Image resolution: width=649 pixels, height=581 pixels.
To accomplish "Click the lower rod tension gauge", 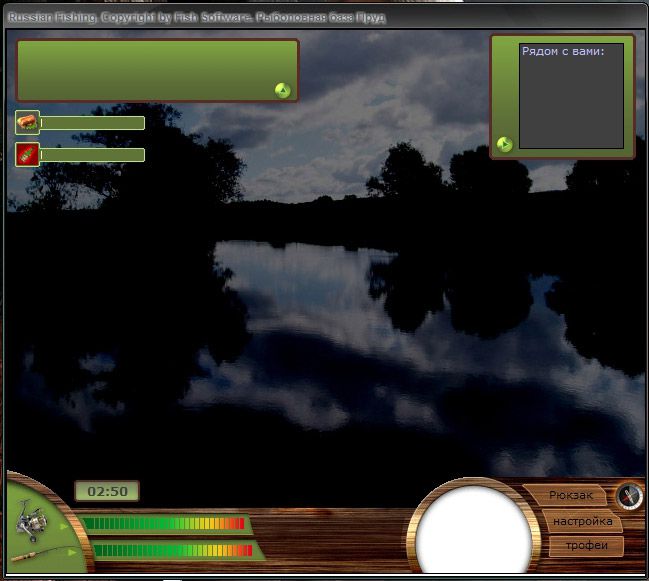I will tap(170, 550).
